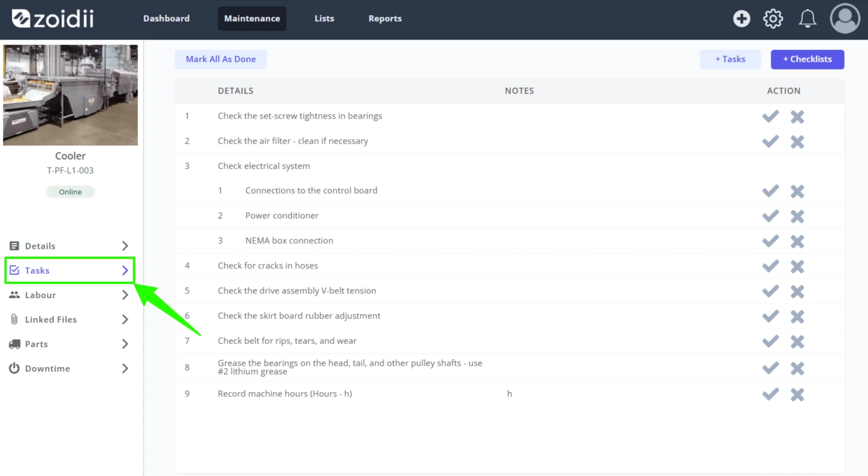Reject 'belt for rips, tears, and wear'
Viewport: 868px width, 476px height.
pos(797,341)
